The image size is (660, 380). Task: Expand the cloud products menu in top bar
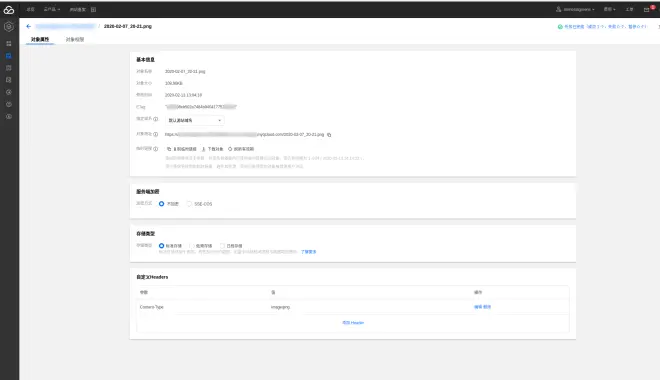click(x=52, y=9)
